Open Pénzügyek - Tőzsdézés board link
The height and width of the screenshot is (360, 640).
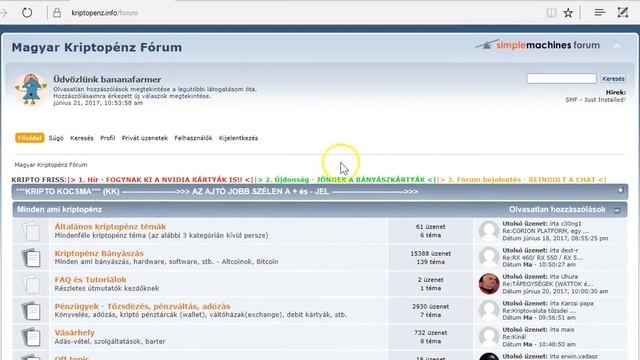click(142, 306)
